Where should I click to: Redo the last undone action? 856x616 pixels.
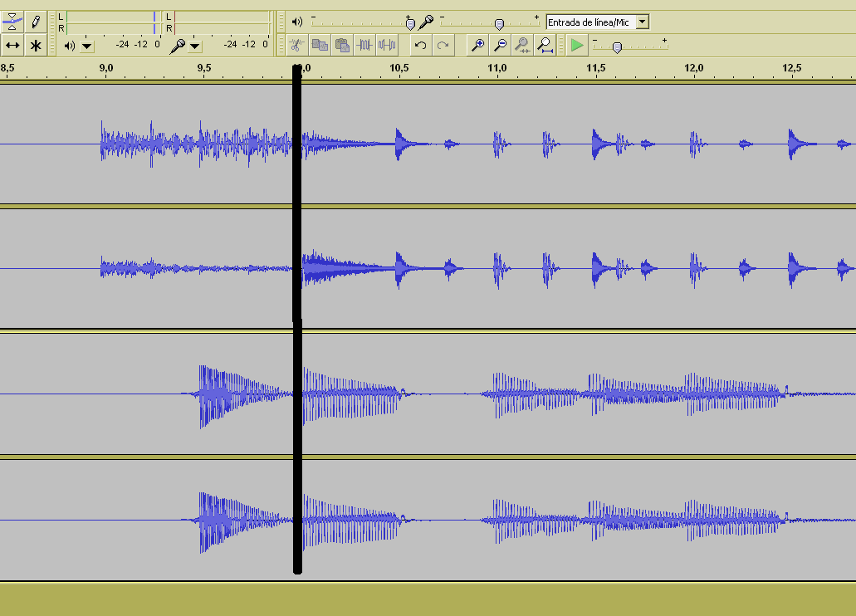coord(443,45)
